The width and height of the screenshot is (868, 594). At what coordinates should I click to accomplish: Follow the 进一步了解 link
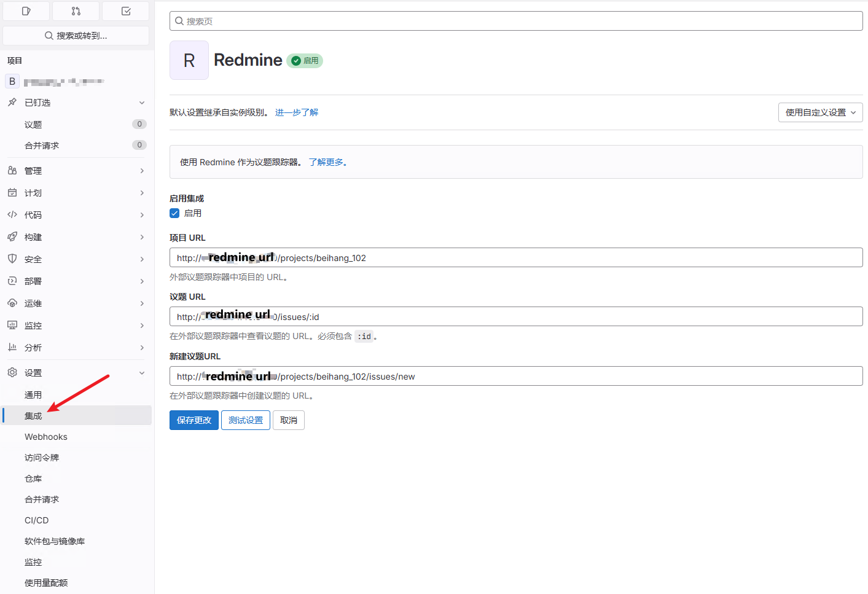297,112
